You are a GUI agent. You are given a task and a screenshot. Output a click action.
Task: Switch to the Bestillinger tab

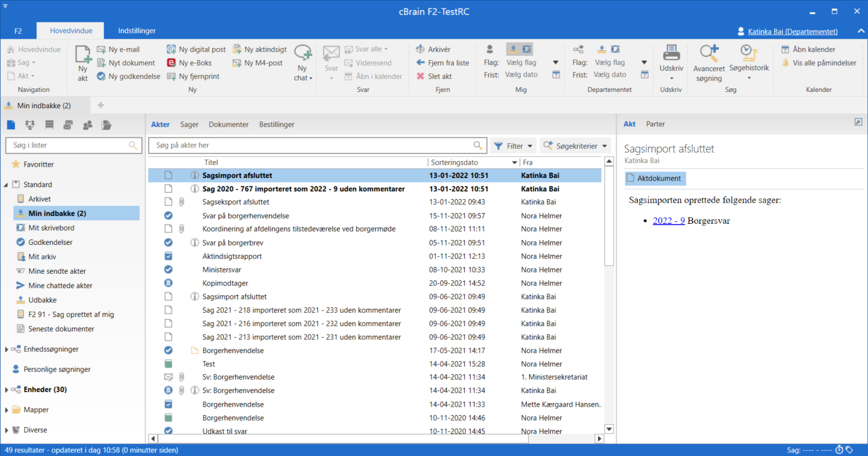pyautogui.click(x=277, y=125)
